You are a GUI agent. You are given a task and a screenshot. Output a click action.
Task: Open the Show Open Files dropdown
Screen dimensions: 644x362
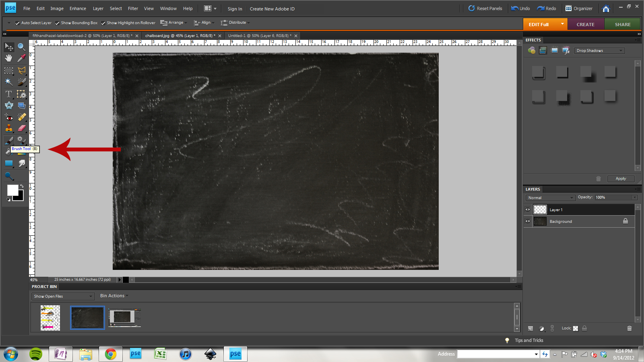pyautogui.click(x=62, y=296)
